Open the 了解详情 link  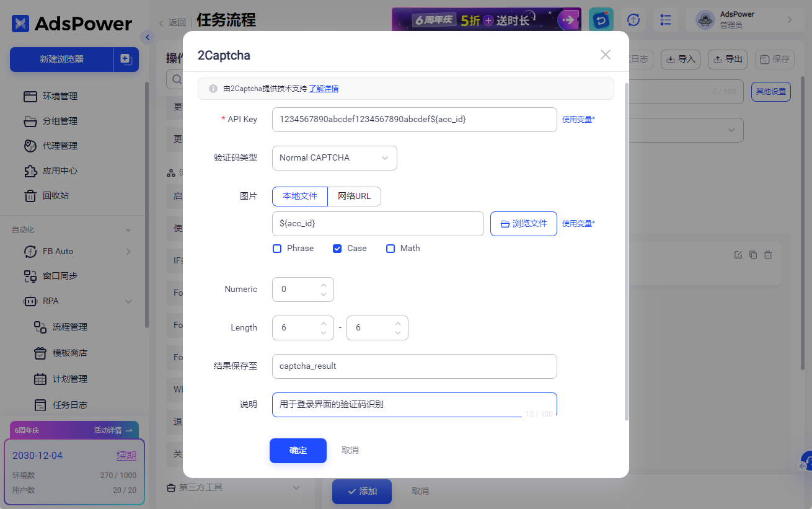point(324,89)
